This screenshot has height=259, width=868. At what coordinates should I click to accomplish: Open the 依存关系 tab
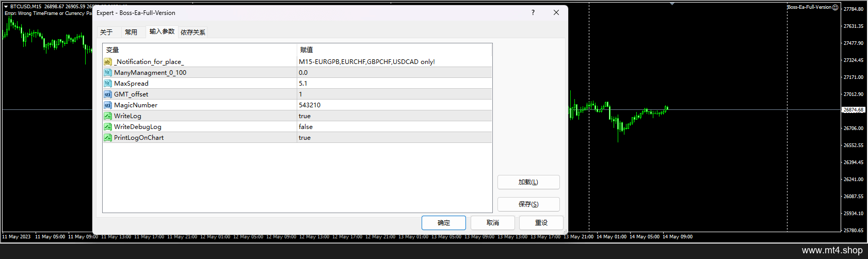click(x=193, y=32)
